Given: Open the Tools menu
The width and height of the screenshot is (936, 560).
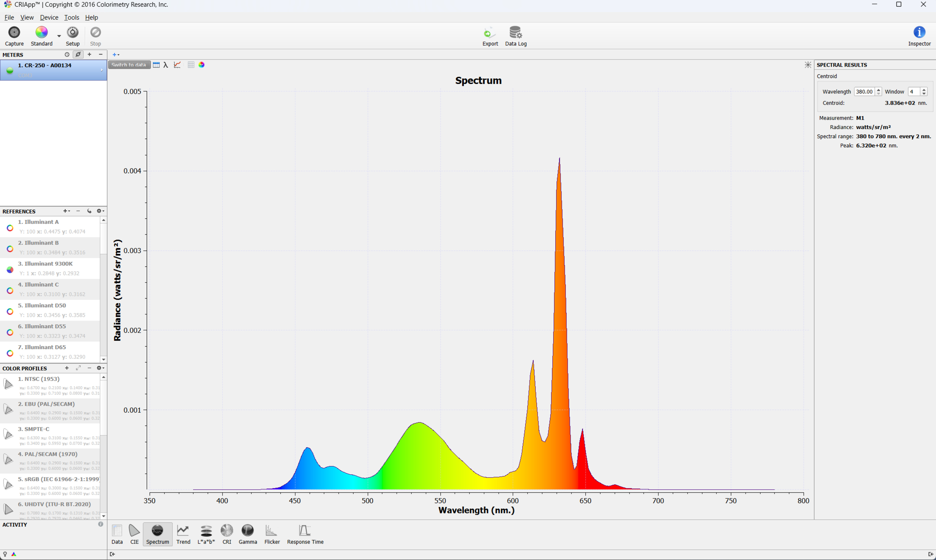Looking at the screenshot, I should pyautogui.click(x=71, y=17).
